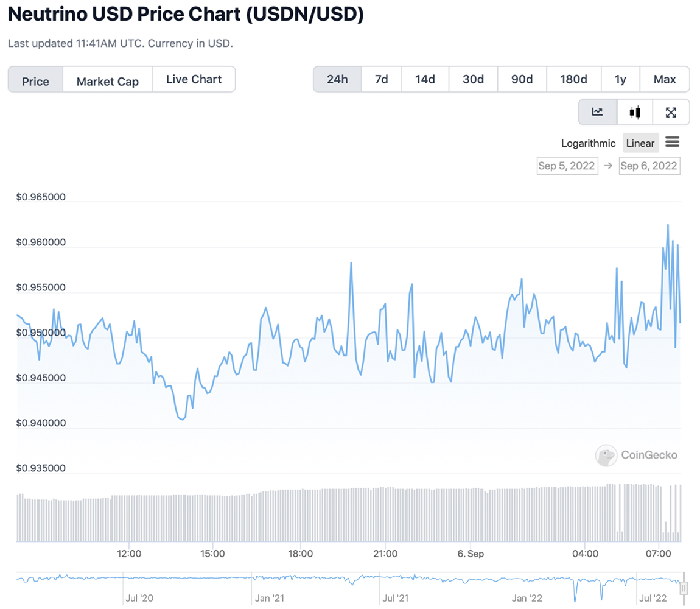Edit the Sep 6, 2022 end date
Image resolution: width=700 pixels, height=609 pixels.
tap(649, 166)
